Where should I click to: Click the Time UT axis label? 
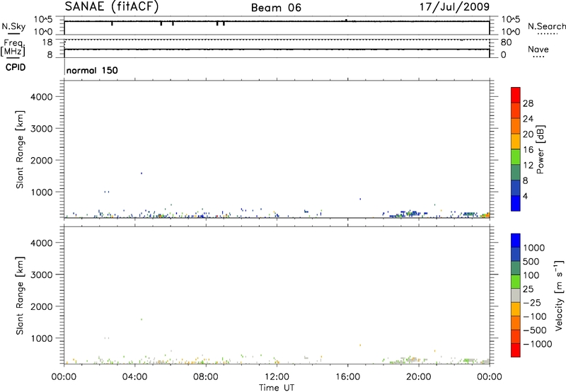(x=277, y=388)
